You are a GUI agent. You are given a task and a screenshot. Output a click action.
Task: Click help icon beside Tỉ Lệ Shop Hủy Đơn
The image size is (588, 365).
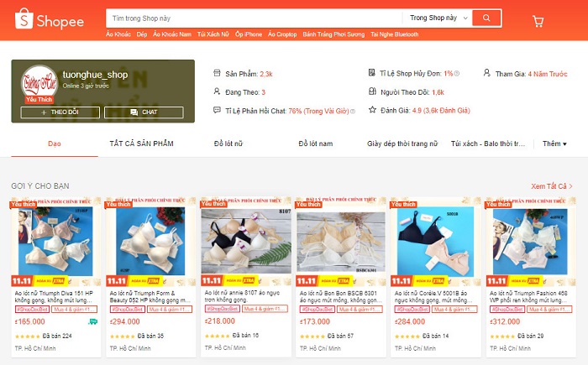(457, 74)
